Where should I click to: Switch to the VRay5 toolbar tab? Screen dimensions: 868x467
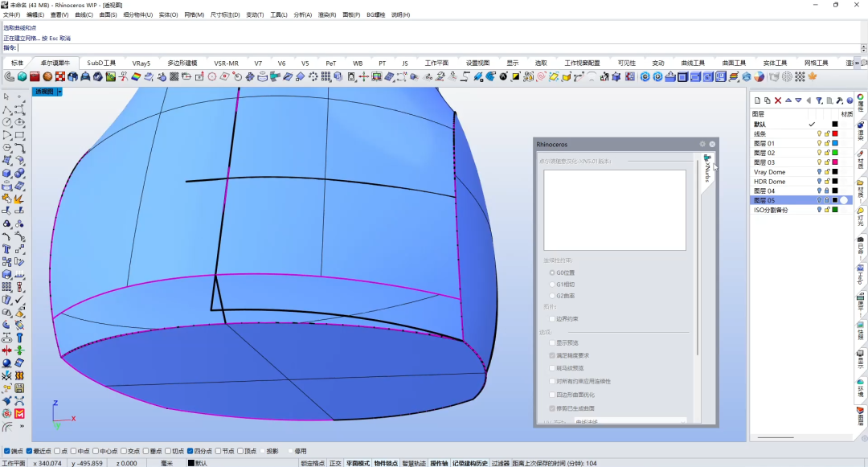click(x=141, y=63)
